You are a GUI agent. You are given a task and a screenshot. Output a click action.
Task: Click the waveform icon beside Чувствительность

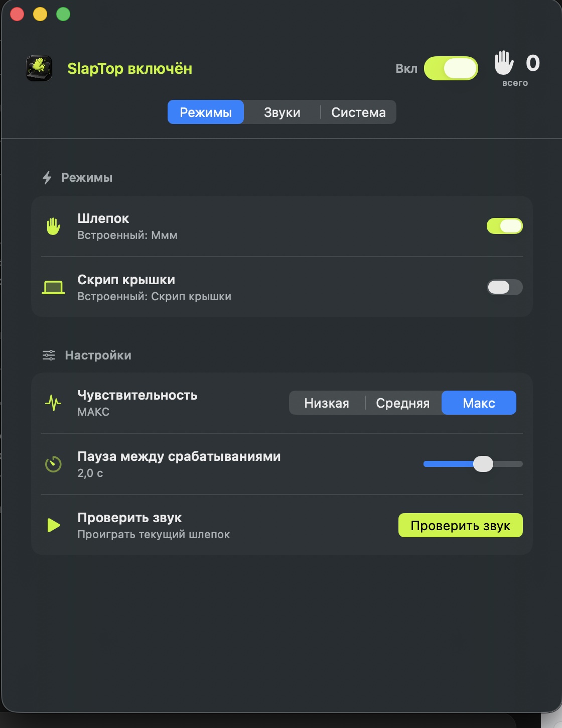click(x=53, y=403)
